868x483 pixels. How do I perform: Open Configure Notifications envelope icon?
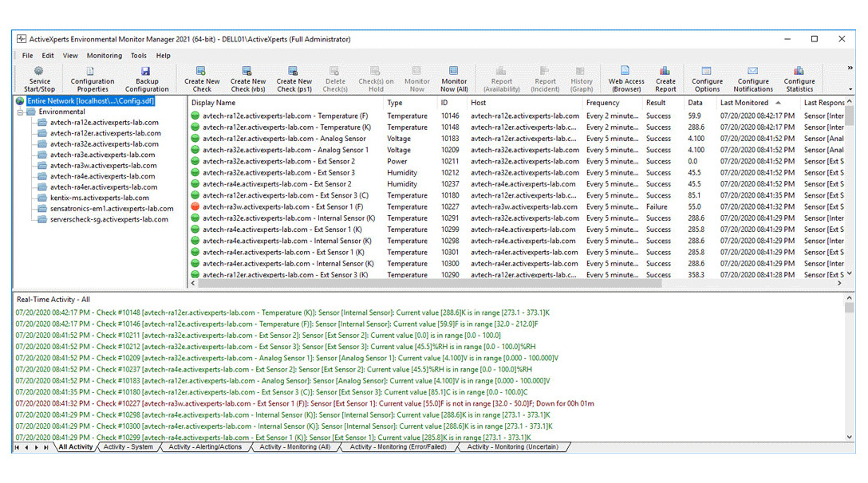pos(753,71)
